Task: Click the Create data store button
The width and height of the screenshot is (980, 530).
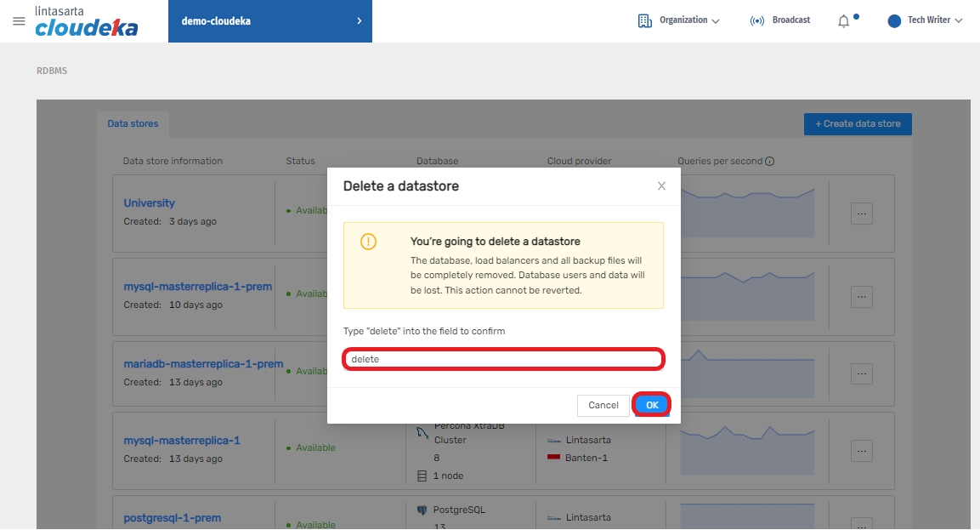Action: coord(857,124)
